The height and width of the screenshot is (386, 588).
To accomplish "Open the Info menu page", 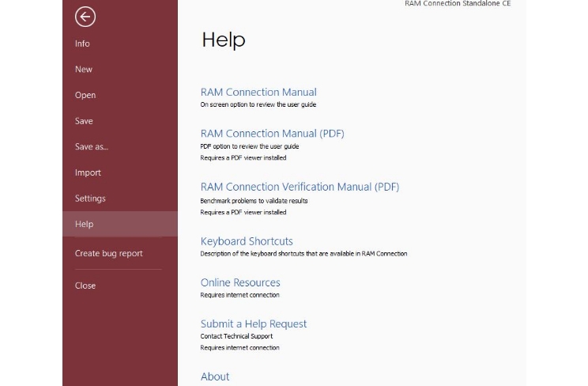I will point(82,44).
